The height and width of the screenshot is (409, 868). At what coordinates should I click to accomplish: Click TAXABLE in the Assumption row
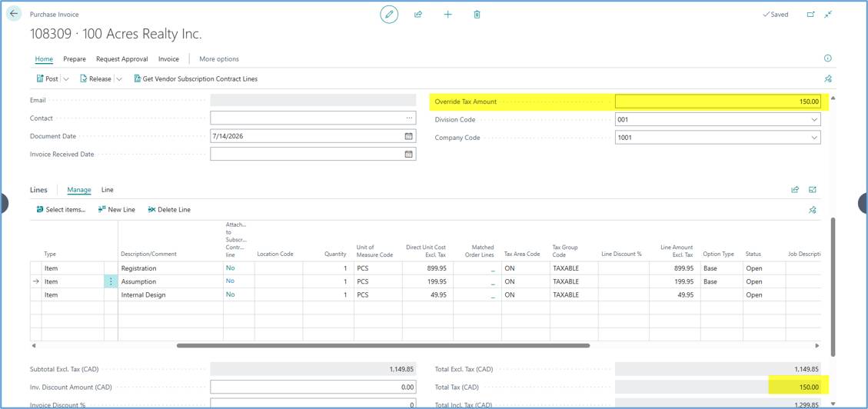tap(566, 281)
